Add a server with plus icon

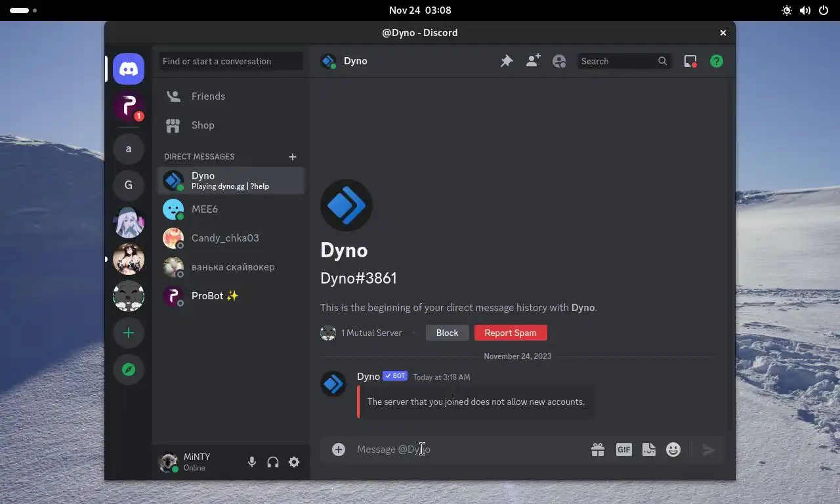click(x=129, y=333)
